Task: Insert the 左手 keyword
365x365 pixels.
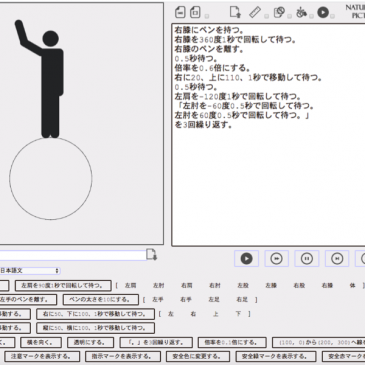Action: pos(158,300)
